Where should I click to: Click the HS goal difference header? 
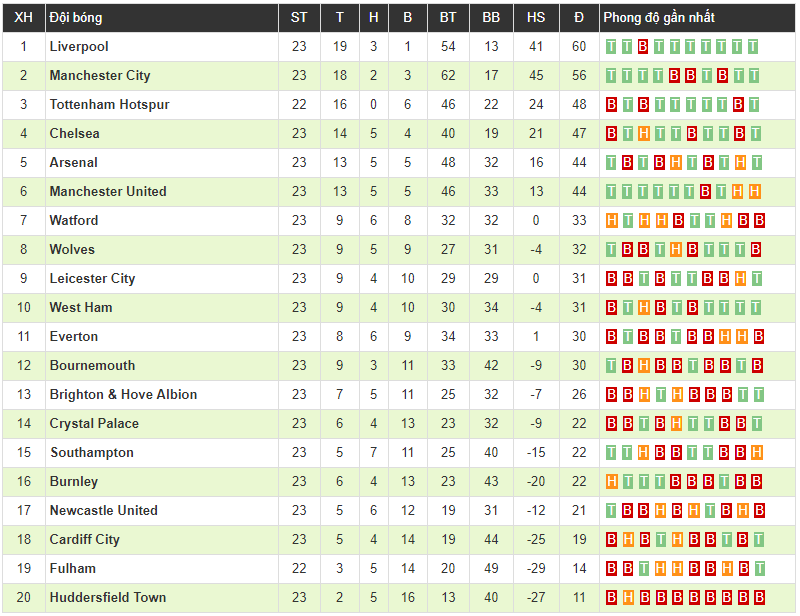tap(536, 18)
